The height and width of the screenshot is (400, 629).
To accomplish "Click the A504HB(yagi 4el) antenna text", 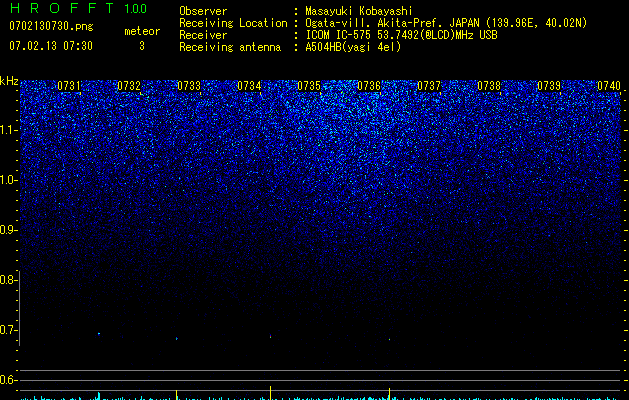I will tap(353, 47).
